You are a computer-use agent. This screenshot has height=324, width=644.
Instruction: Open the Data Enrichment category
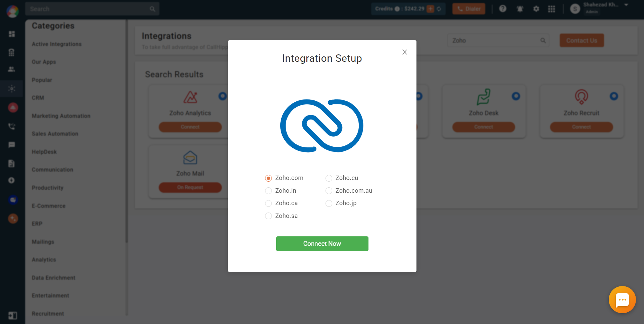54,278
